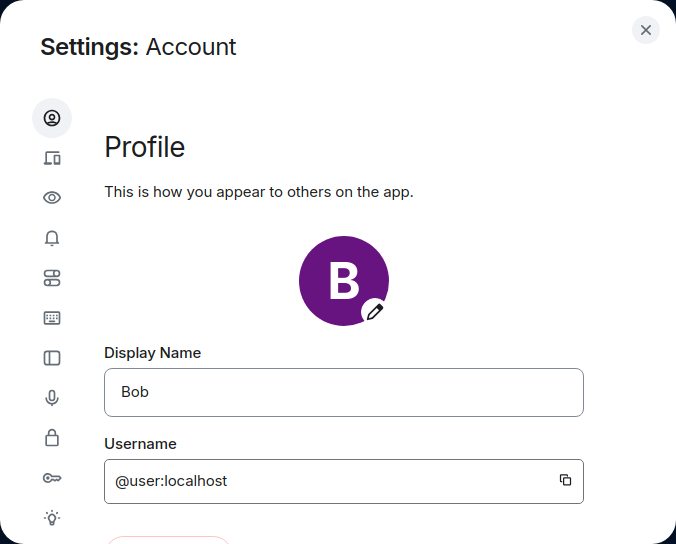Close the Settings dialog
This screenshot has width=676, height=544.
pos(646,30)
